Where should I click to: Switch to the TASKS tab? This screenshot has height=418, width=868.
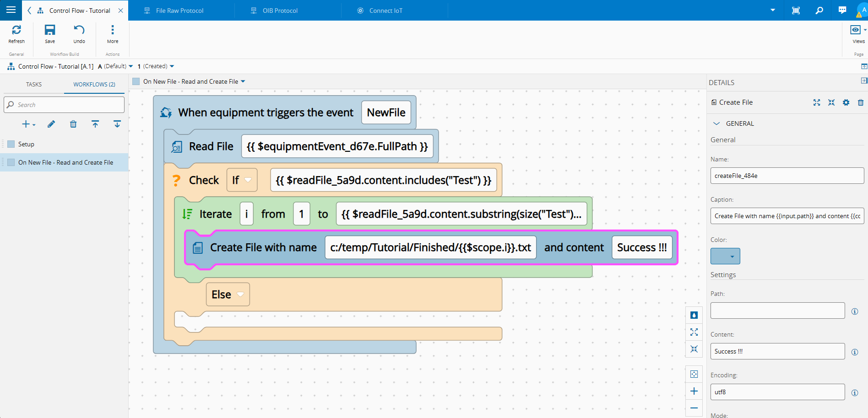pyautogui.click(x=34, y=85)
